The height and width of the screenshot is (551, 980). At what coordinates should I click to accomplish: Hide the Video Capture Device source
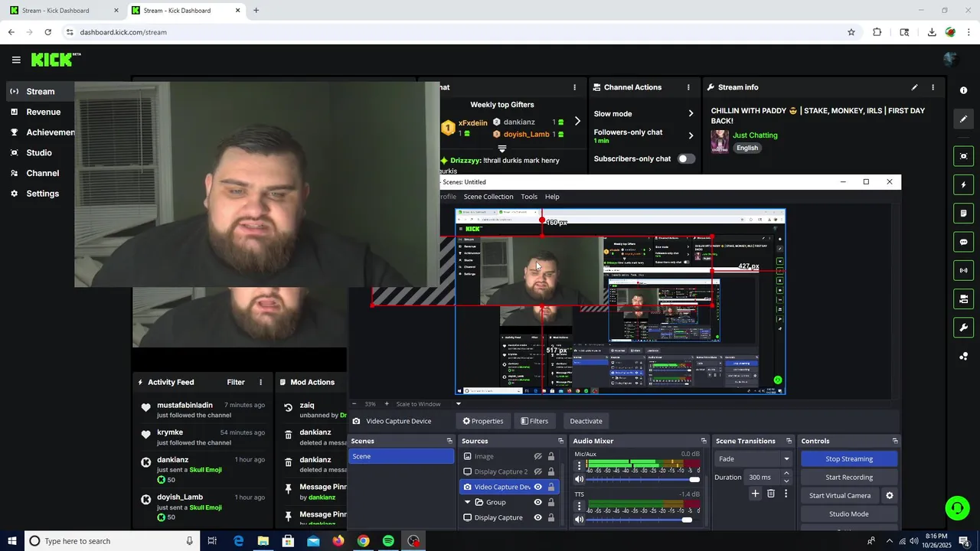click(x=537, y=487)
